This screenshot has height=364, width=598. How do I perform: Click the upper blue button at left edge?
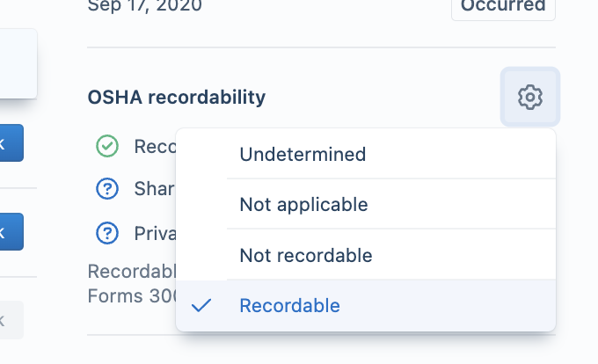(x=11, y=143)
